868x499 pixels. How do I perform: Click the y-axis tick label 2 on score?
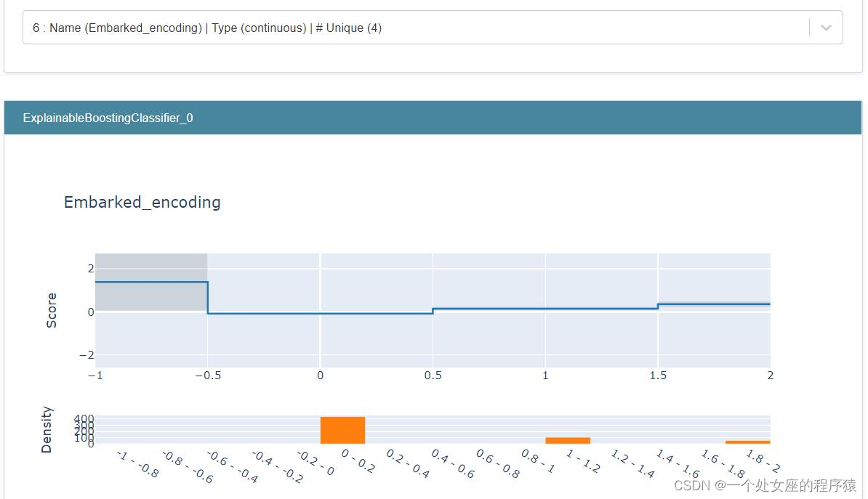[90, 269]
